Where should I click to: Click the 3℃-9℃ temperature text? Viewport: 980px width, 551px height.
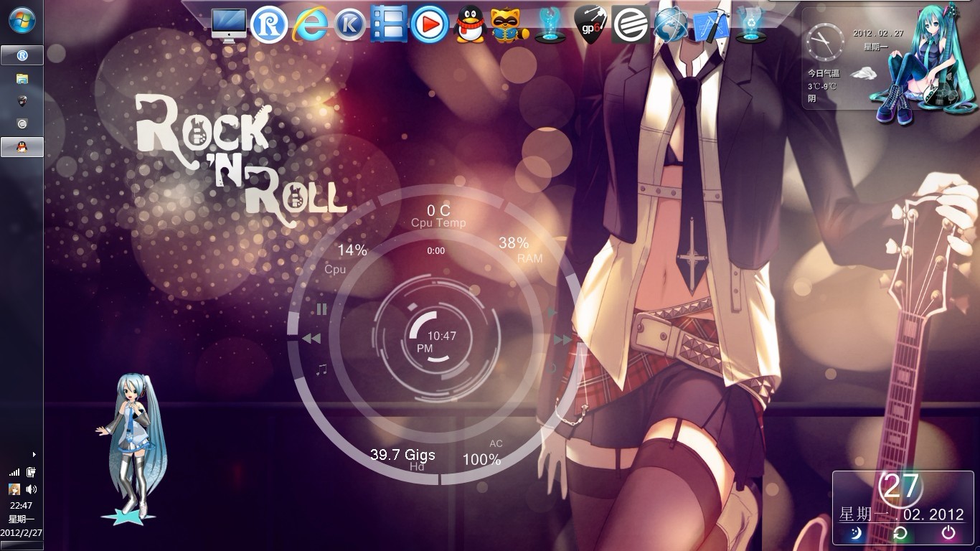pos(822,86)
